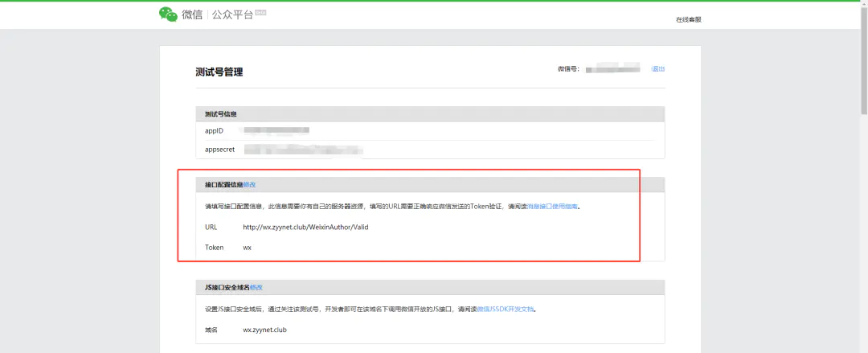The width and height of the screenshot is (868, 353).
Task: Click the 域名 label
Action: (x=211, y=330)
